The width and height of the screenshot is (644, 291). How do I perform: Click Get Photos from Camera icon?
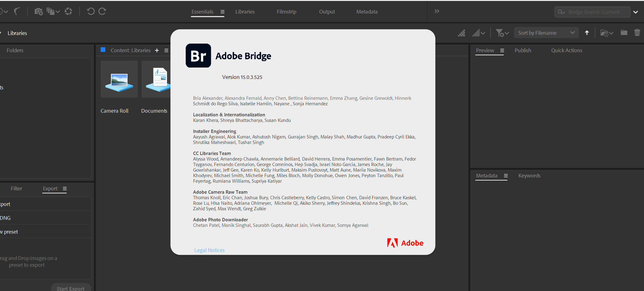pyautogui.click(x=38, y=12)
